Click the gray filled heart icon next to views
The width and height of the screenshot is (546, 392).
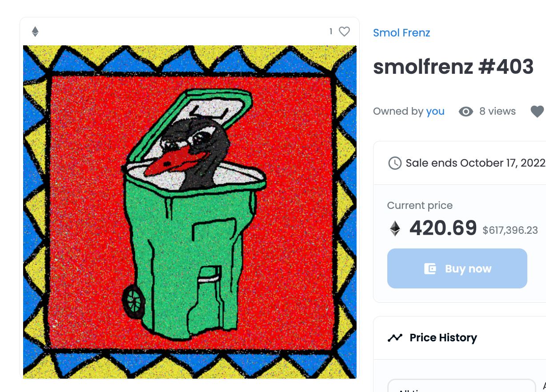click(x=537, y=112)
